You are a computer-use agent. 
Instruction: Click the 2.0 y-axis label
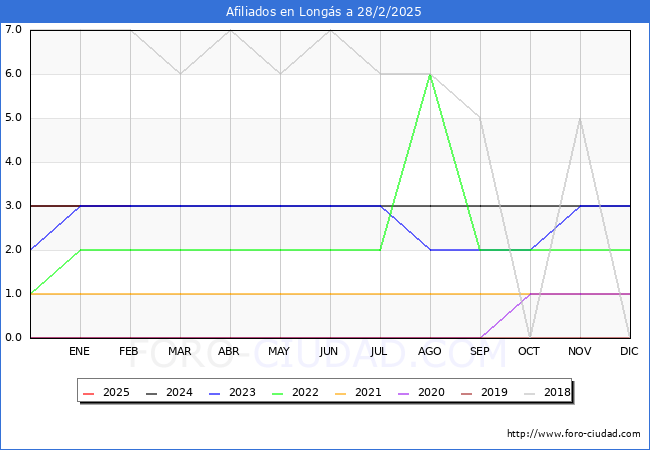(13, 249)
